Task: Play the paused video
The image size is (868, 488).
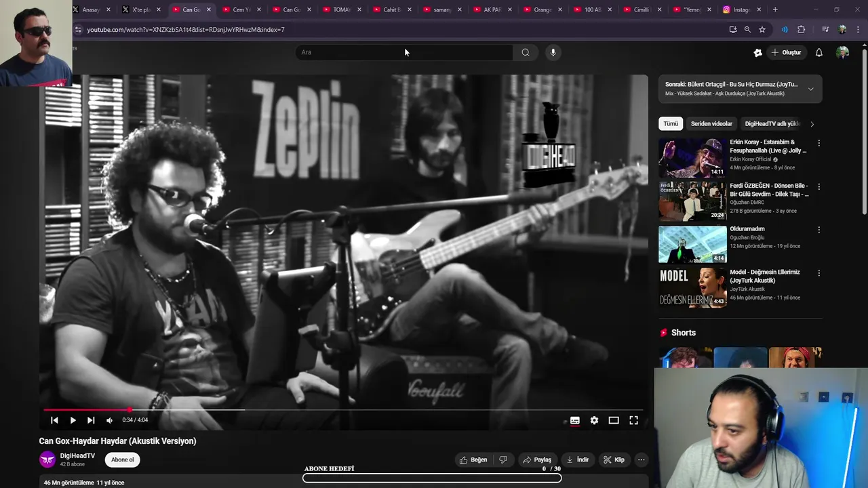Action: [x=73, y=420]
